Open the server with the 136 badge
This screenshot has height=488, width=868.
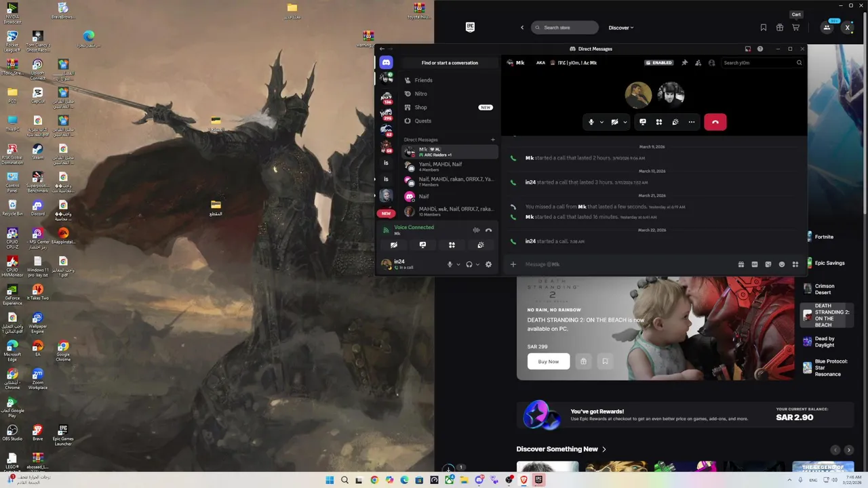(x=386, y=98)
